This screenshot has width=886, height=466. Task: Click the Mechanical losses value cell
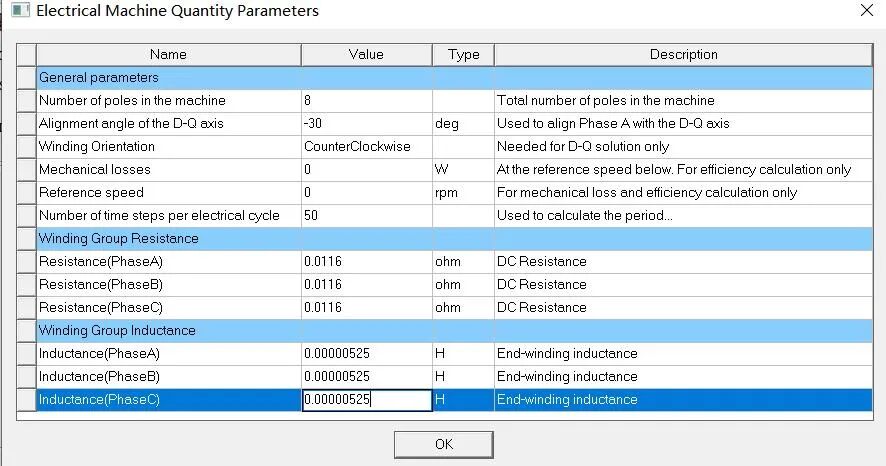[x=367, y=170]
